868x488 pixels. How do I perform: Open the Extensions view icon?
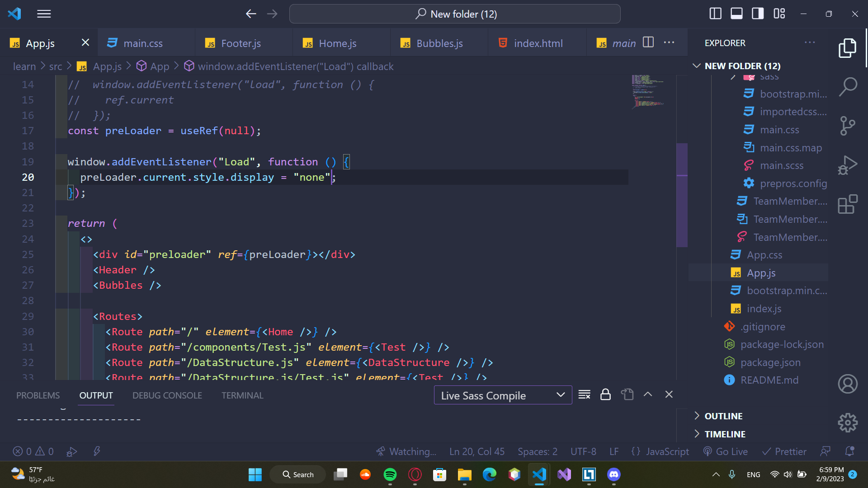[x=848, y=204]
